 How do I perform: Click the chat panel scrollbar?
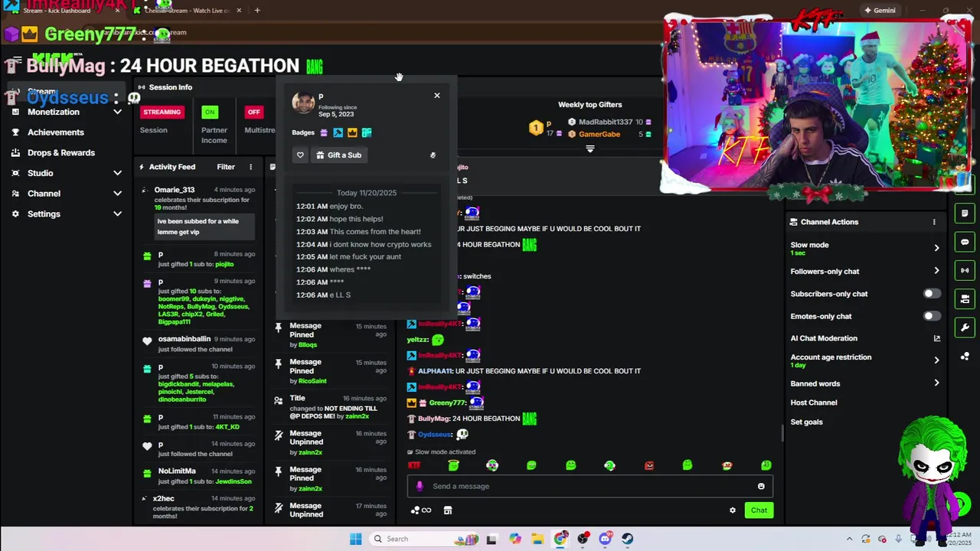click(x=782, y=434)
